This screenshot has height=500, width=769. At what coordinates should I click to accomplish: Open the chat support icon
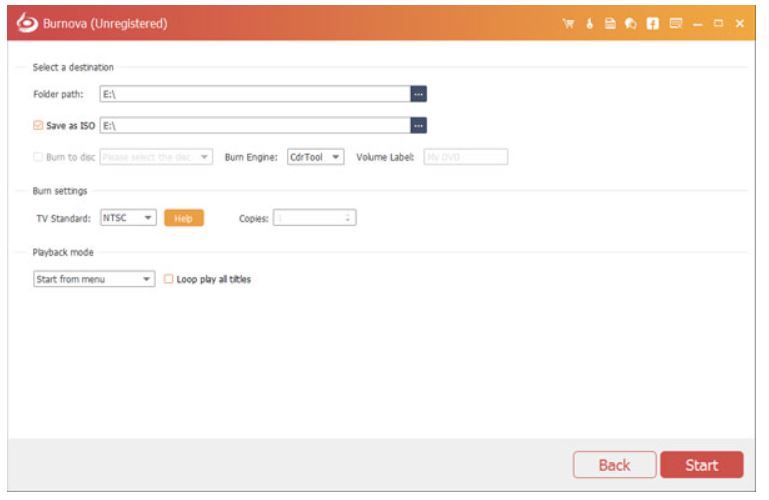tap(631, 23)
